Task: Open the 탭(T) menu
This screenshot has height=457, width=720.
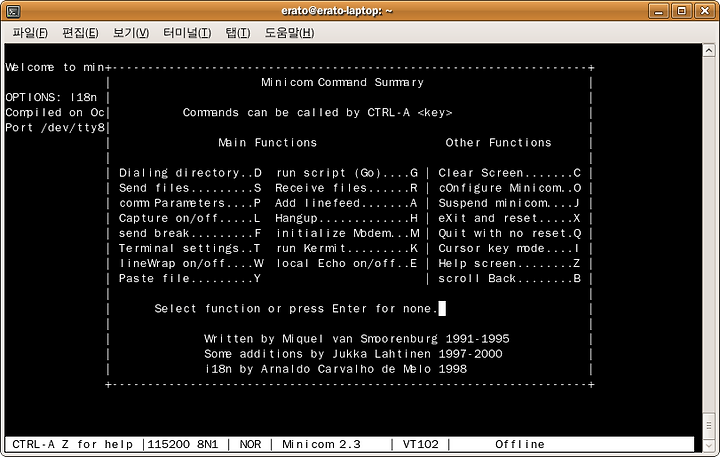Action: pyautogui.click(x=238, y=33)
